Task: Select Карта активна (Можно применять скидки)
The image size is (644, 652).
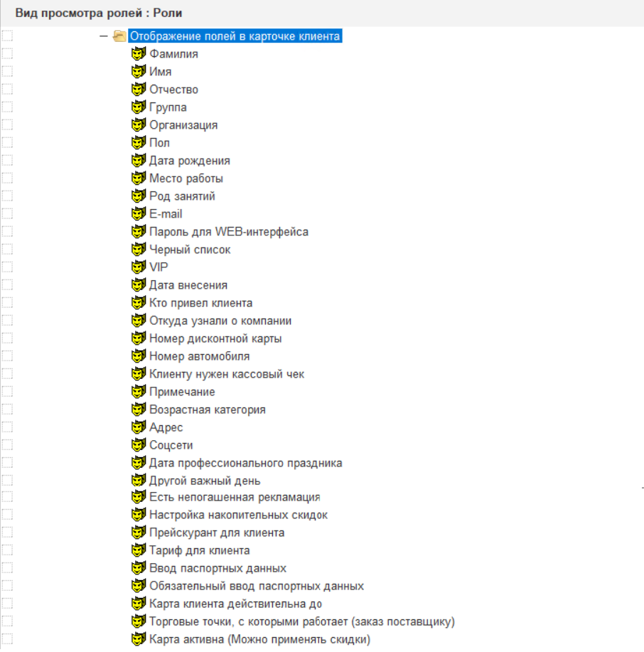Action: click(259, 639)
